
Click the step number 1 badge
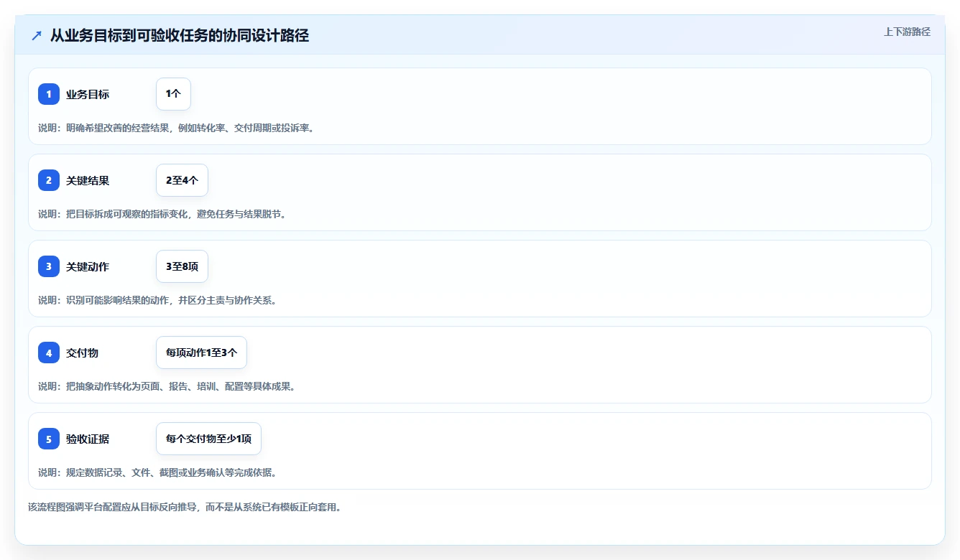(x=49, y=94)
